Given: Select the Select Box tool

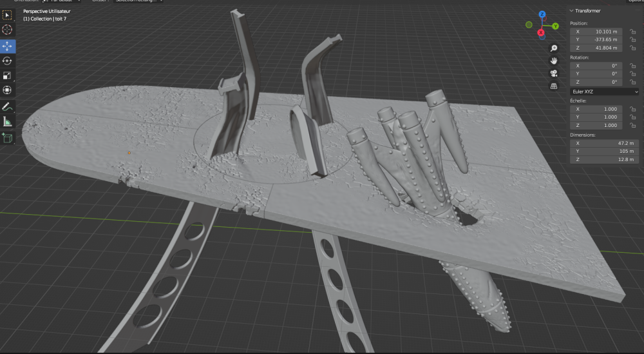Looking at the screenshot, I should pyautogui.click(x=7, y=15).
